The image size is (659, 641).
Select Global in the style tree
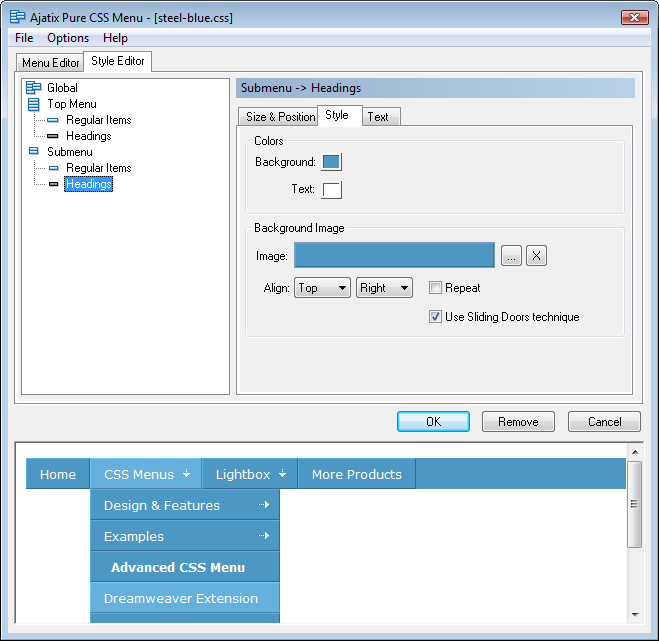62,87
